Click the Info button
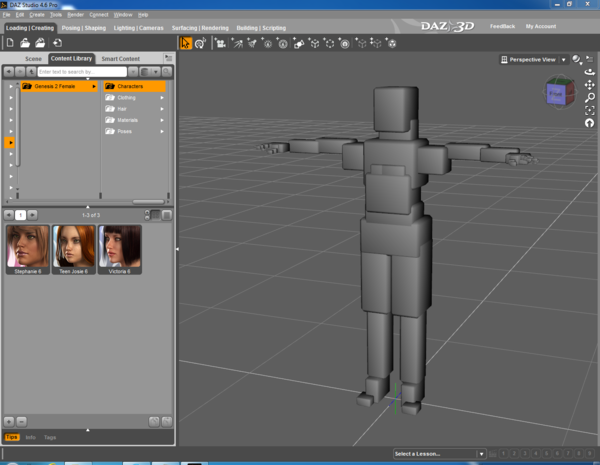The width and height of the screenshot is (600, 465). [31, 437]
